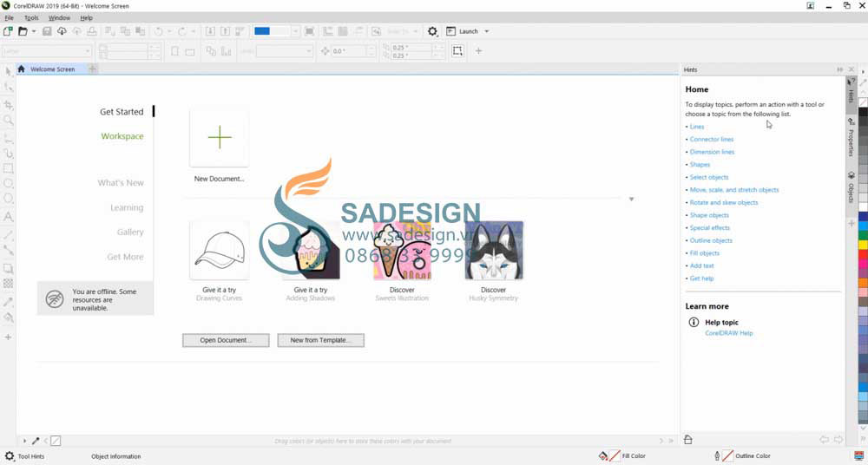
Task: Select the Color Eyedropper tool
Action: (9, 302)
